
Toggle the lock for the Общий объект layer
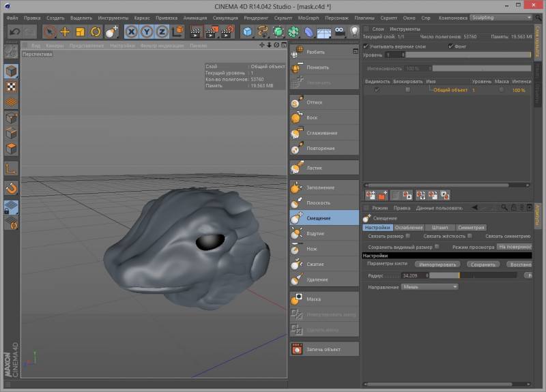(407, 90)
